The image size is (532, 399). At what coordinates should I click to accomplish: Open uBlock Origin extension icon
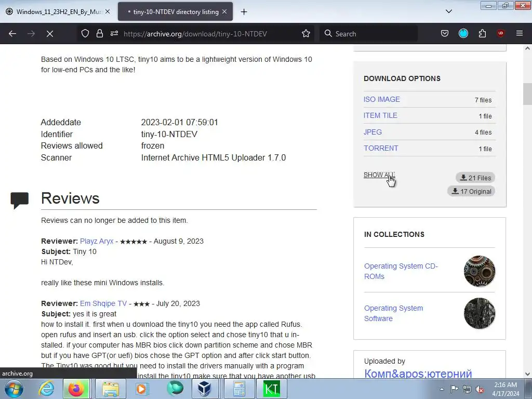501,34
